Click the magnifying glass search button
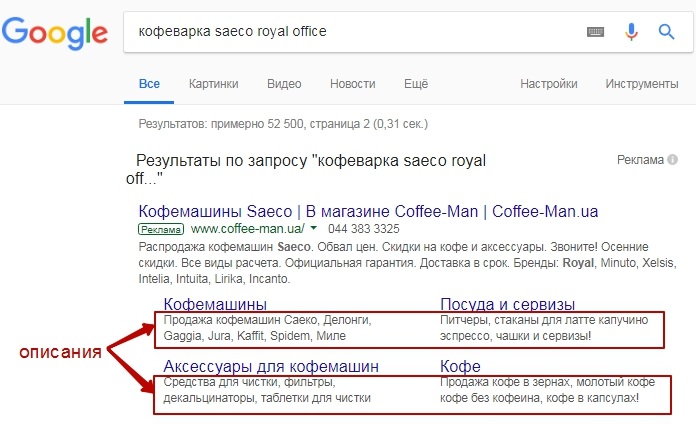 667,32
